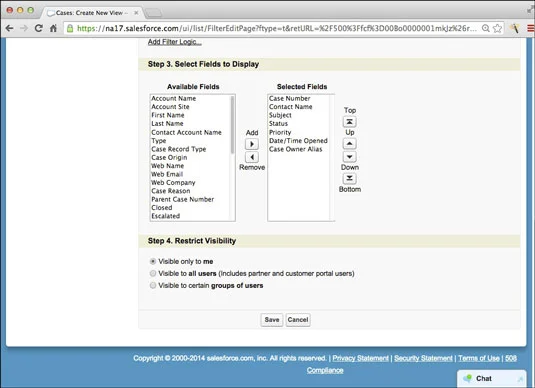This screenshot has height=388, width=535.
Task: Select First Name in Available Fields
Action: (x=168, y=115)
